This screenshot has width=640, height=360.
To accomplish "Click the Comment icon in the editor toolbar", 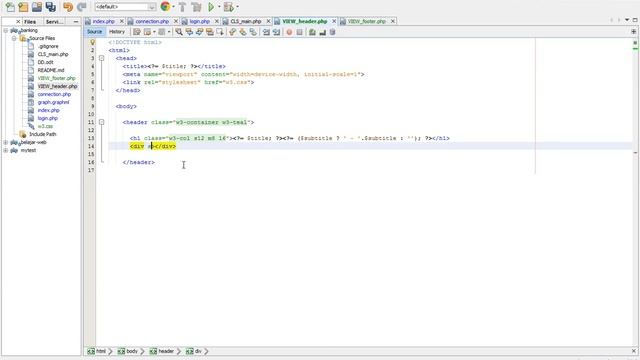I will click(x=312, y=32).
